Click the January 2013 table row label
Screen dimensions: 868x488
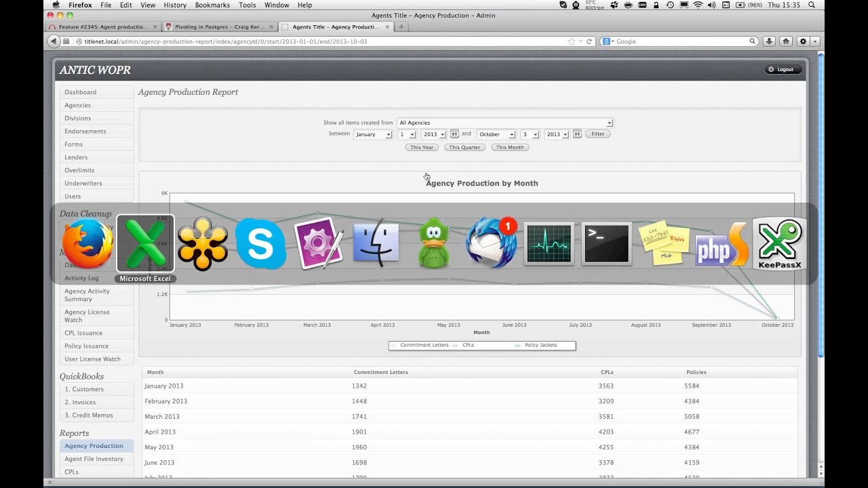(x=163, y=386)
